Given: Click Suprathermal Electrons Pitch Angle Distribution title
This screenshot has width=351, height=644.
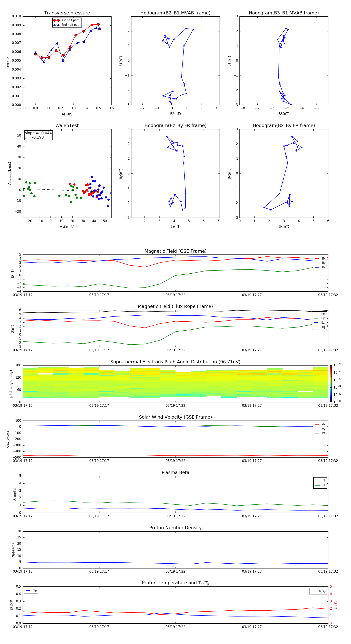Looking at the screenshot, I should coord(175,362).
